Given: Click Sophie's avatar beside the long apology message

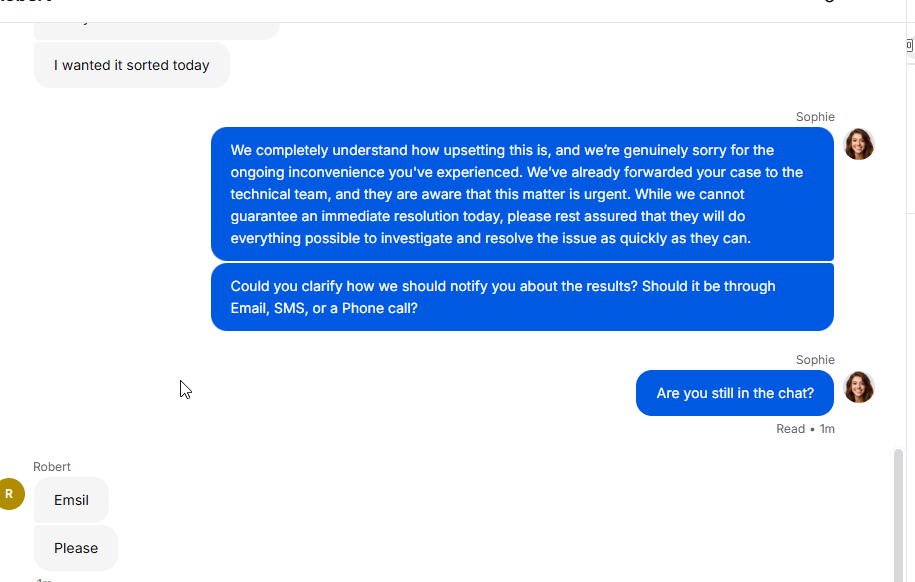Looking at the screenshot, I should click(x=859, y=144).
